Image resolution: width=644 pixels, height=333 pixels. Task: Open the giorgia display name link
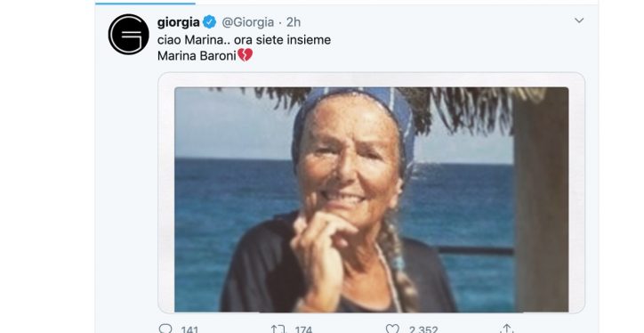click(179, 22)
